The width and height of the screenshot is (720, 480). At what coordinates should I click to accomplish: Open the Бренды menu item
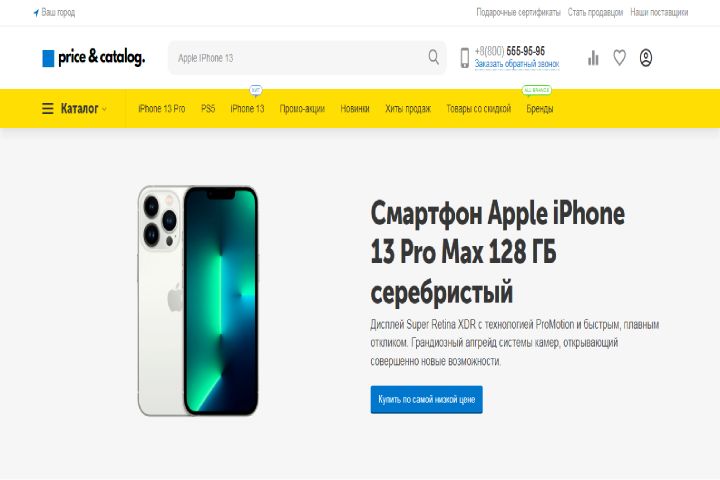pos(540,109)
